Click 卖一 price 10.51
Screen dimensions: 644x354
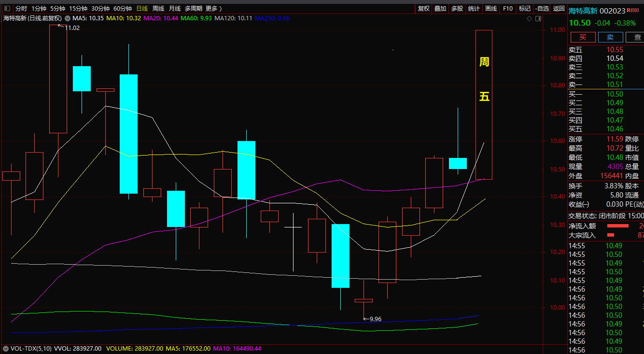(x=615, y=85)
